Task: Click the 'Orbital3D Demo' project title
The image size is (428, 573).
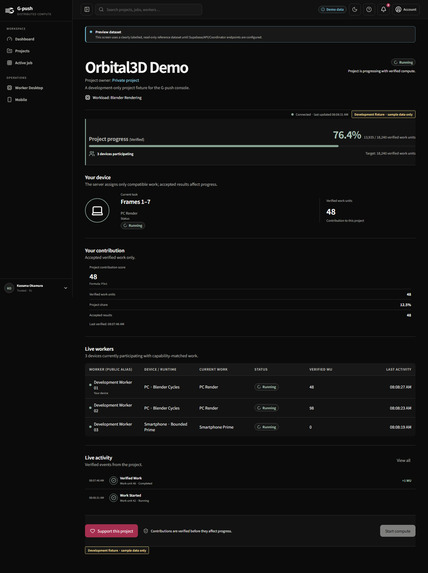Action: click(137, 68)
